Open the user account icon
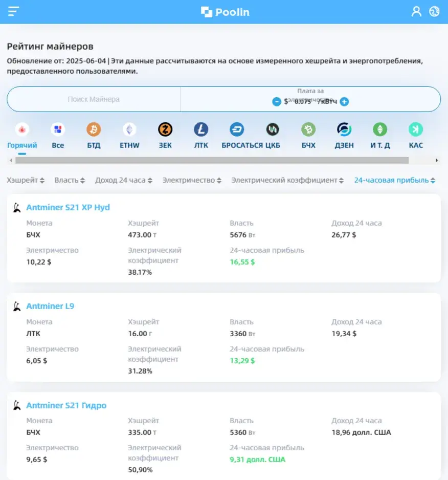448x480 pixels. click(416, 12)
